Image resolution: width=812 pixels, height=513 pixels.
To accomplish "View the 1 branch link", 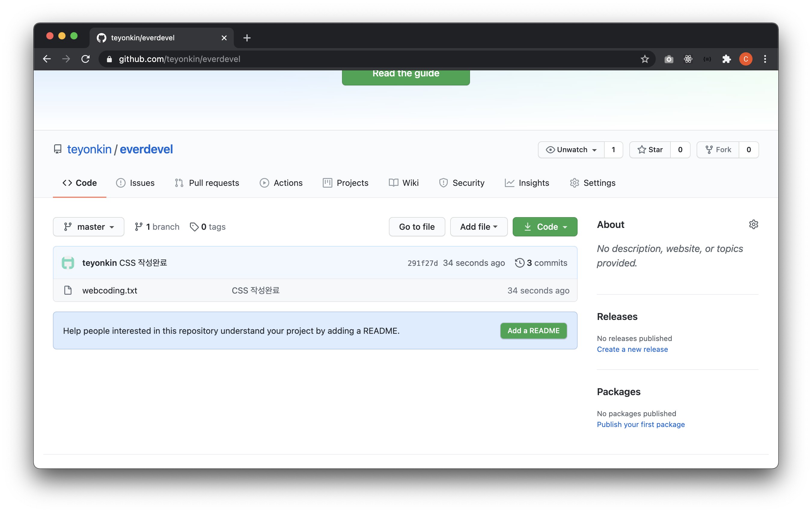I will (157, 226).
